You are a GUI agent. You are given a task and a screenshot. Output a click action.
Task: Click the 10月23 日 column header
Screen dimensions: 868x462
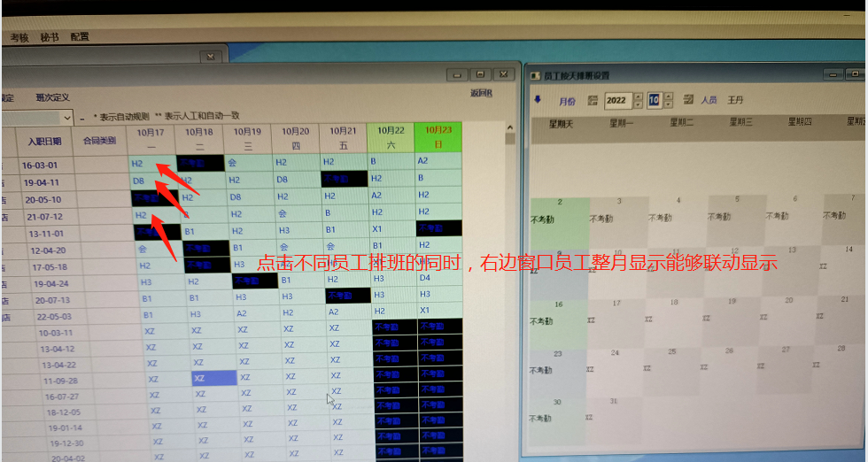[x=437, y=137]
